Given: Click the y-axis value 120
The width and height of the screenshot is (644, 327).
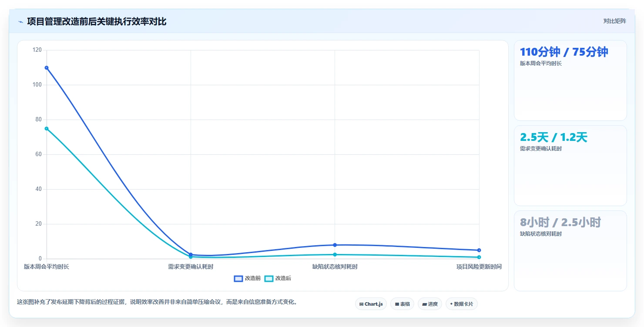Looking at the screenshot, I should tap(37, 50).
